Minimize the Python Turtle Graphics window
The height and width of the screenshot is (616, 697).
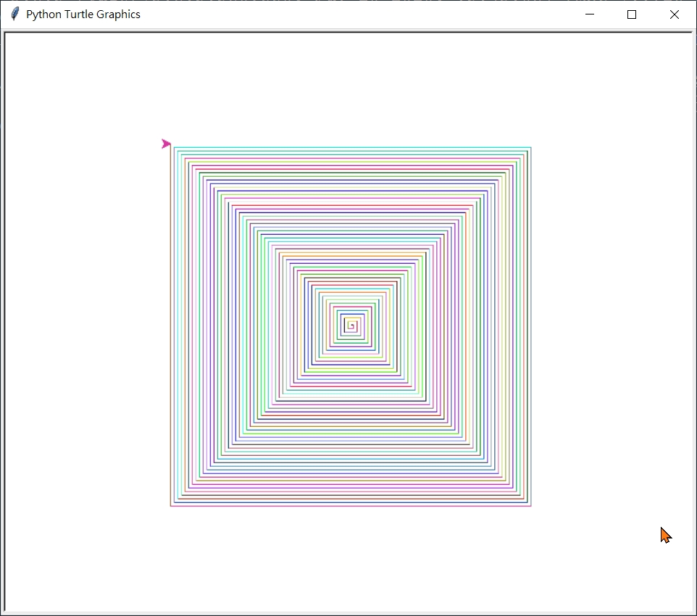590,14
